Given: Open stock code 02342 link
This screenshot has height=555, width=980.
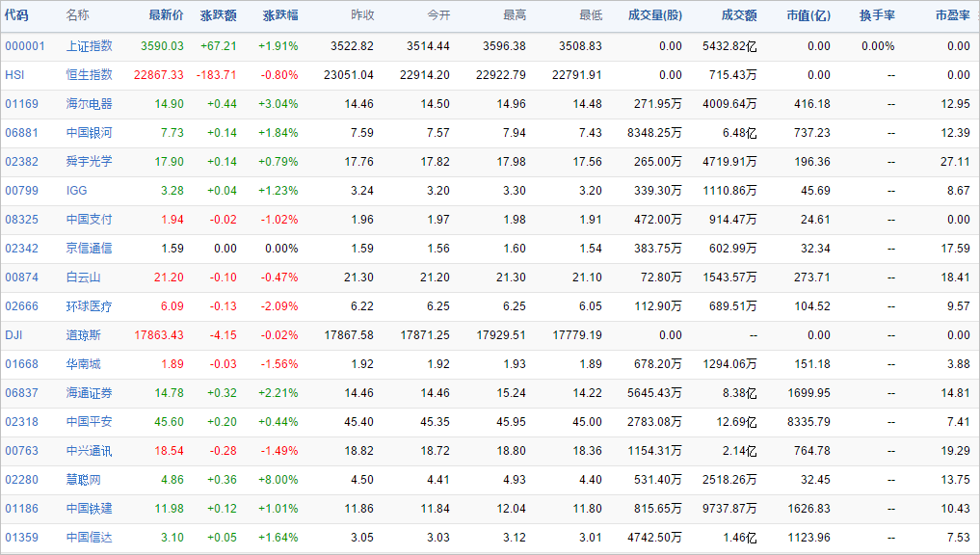Looking at the screenshot, I should 22,249.
